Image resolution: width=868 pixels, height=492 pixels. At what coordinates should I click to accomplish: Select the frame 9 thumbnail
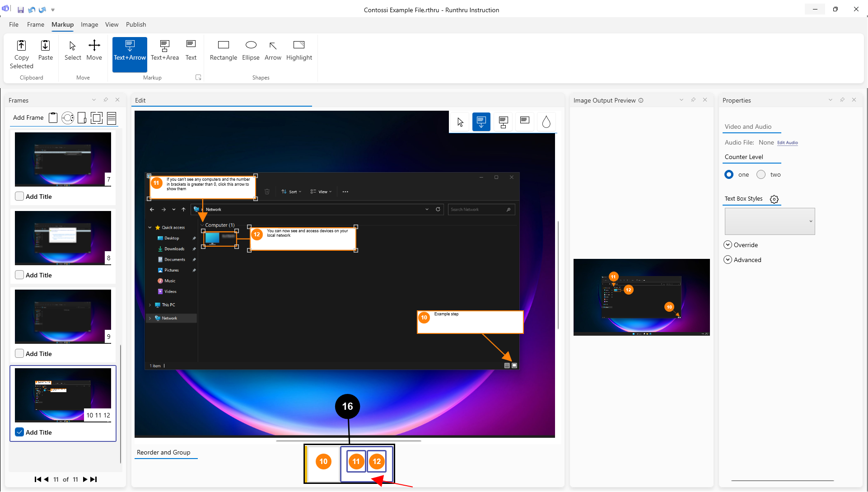(63, 316)
